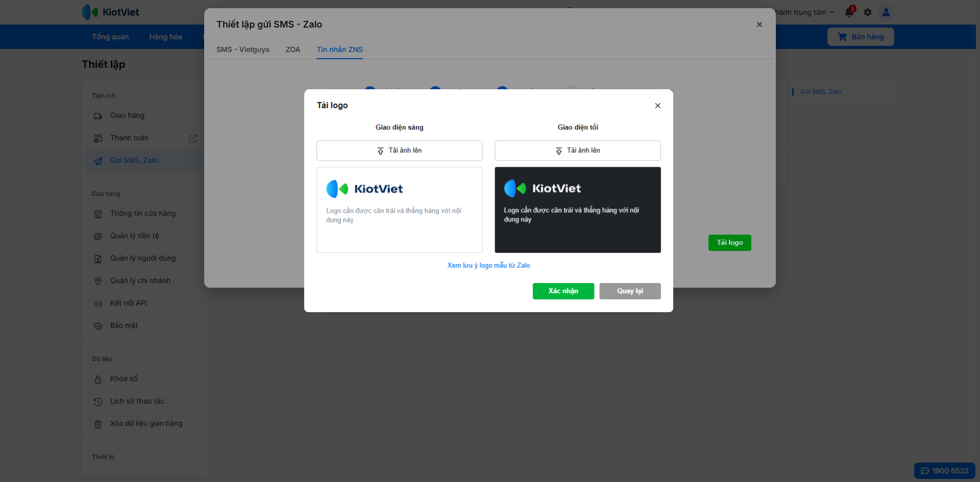
Task: Upload image for Giao diện sáng
Action: (x=399, y=150)
